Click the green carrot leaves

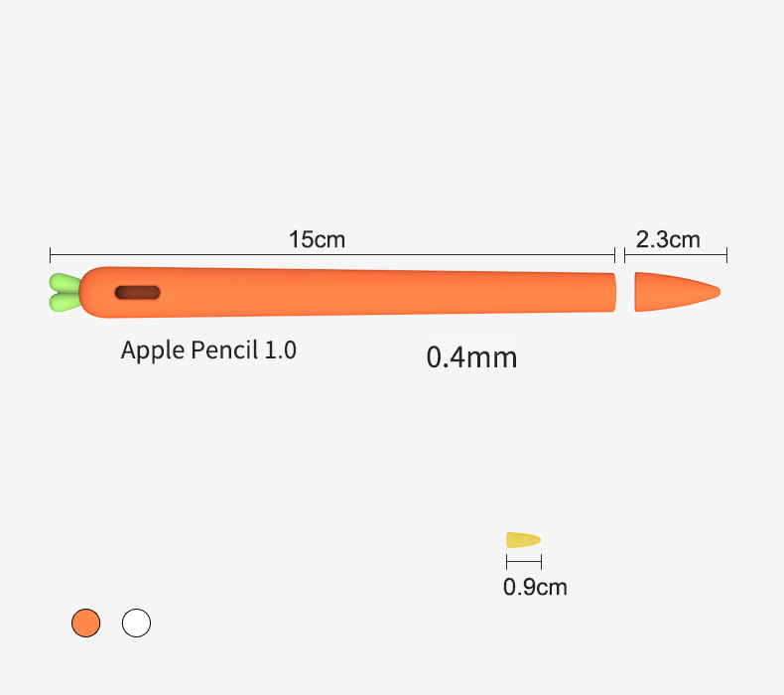[65, 292]
